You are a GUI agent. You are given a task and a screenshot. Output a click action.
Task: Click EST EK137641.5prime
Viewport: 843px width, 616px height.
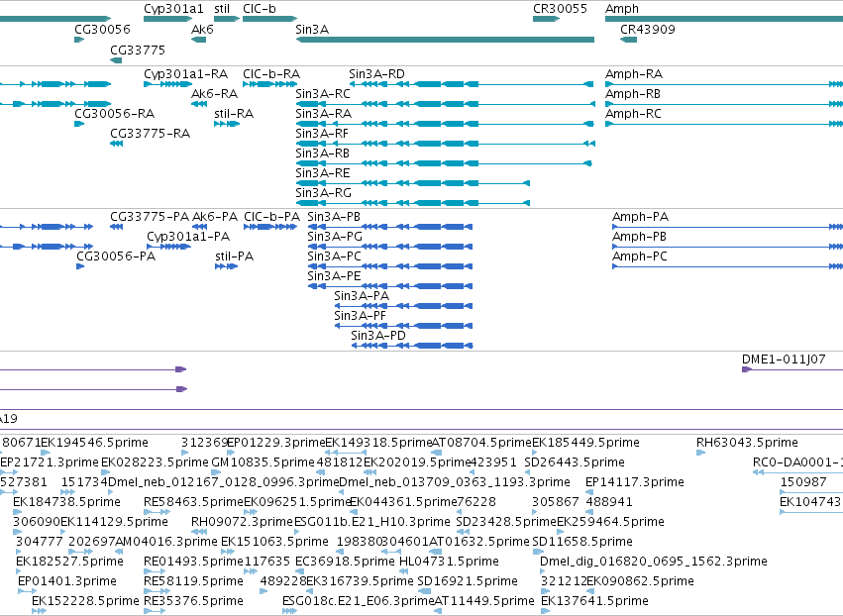(594, 601)
